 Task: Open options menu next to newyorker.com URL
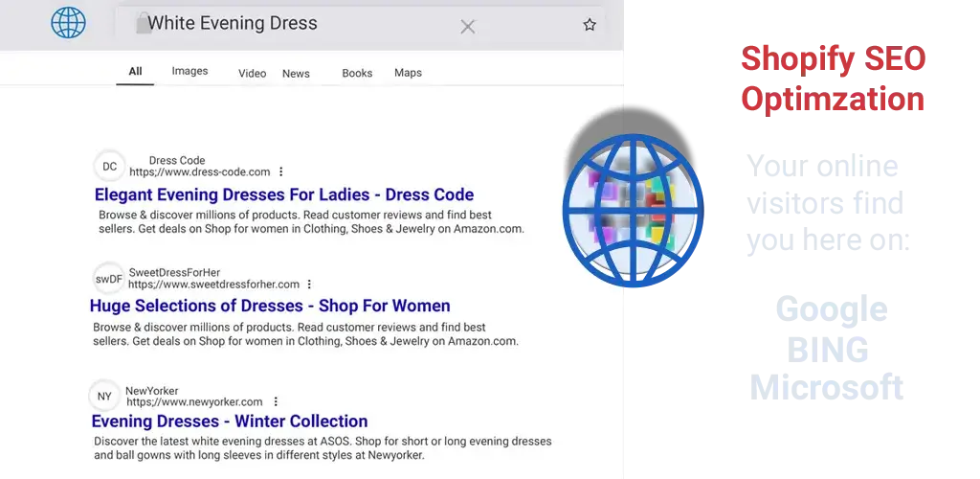[276, 402]
